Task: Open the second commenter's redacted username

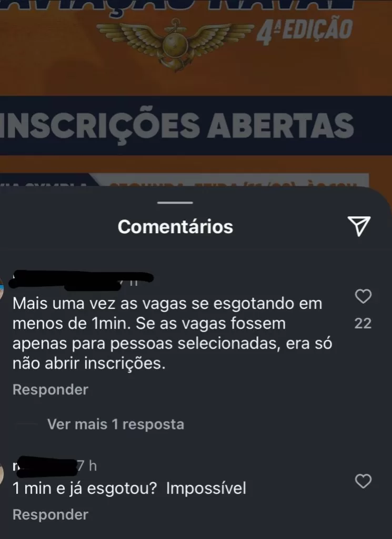Action: tap(45, 466)
